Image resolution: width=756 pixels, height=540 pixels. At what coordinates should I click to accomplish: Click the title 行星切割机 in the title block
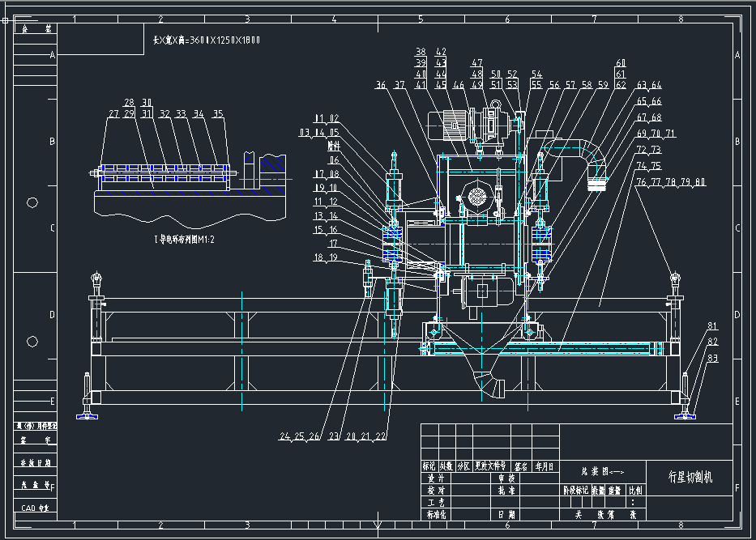pyautogui.click(x=692, y=476)
